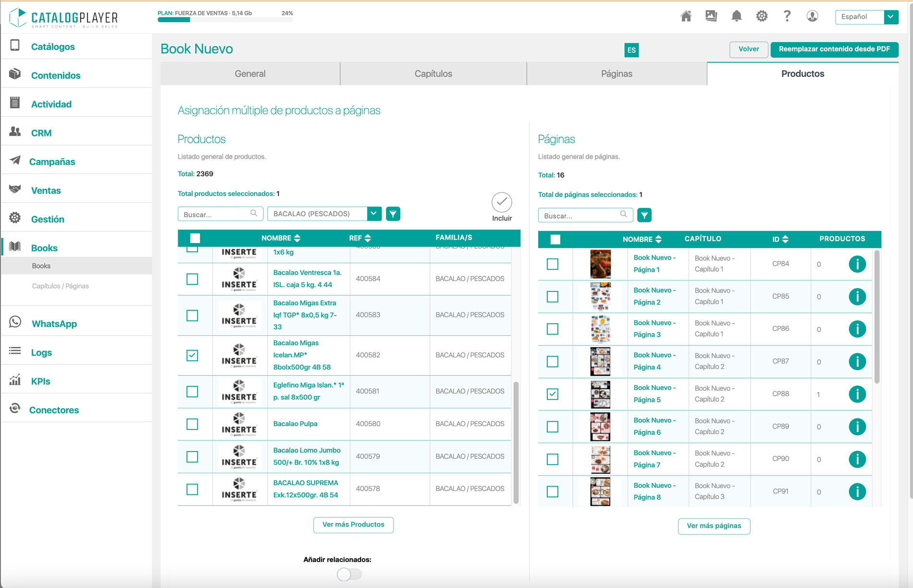The height and width of the screenshot is (588, 913).
Task: Click the Reemplazar contenido desde PDF button
Action: point(835,49)
